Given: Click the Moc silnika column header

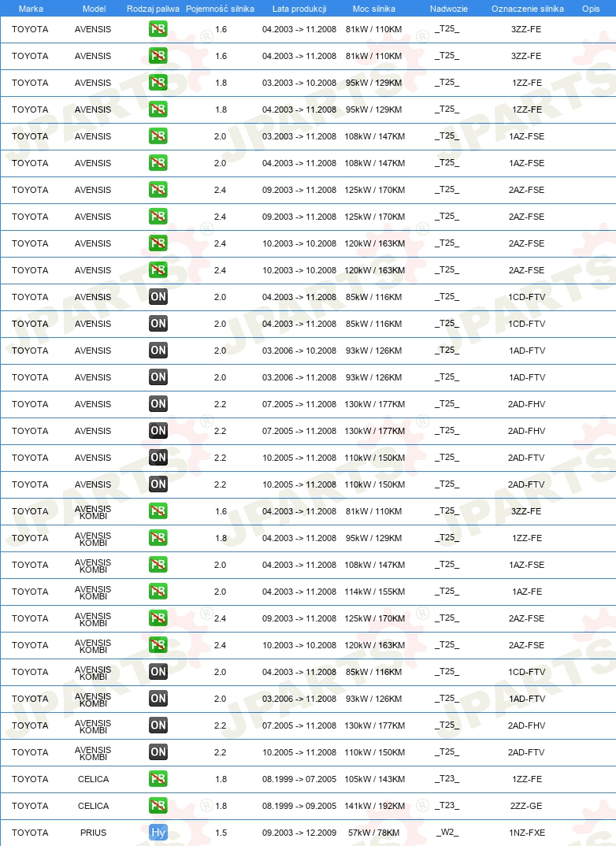Looking at the screenshot, I should (374, 9).
